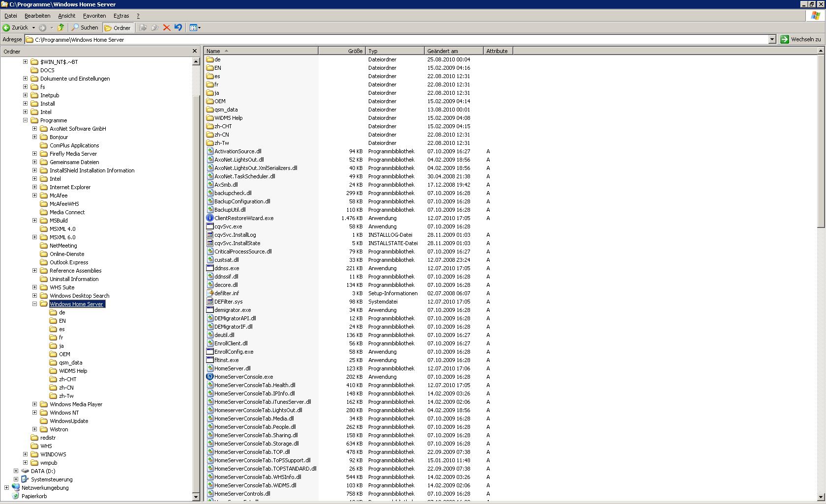
Task: Open the ? help menu
Action: pos(138,16)
